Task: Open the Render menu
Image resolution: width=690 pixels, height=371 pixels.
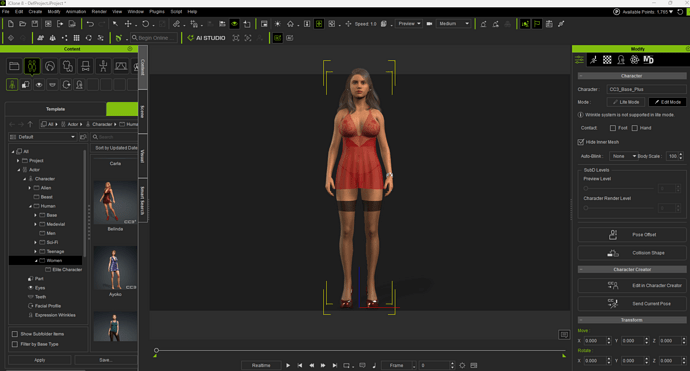Action: (99, 11)
